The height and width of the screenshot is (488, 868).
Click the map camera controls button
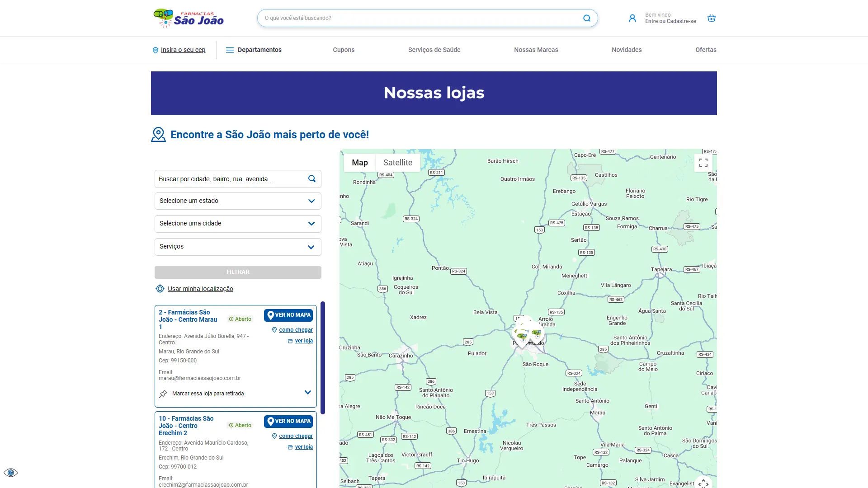(703, 483)
